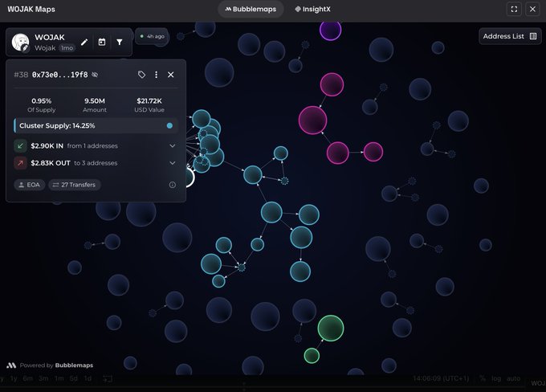The height and width of the screenshot is (392, 546).
Task: Toggle the auto scale option
Action: tap(513, 378)
